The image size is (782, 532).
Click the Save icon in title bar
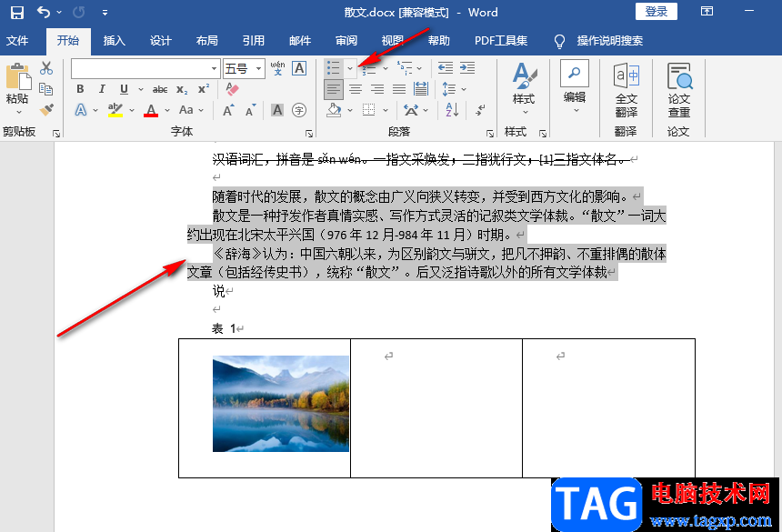click(17, 13)
